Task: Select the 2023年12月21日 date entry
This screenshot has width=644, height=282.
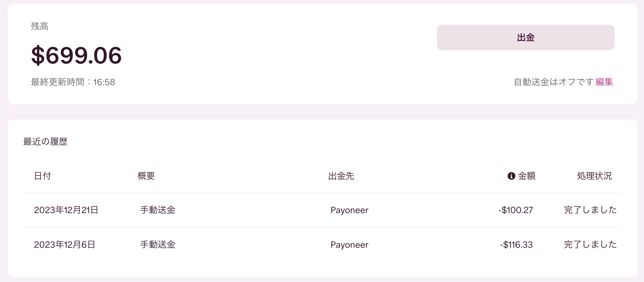Action: pos(66,210)
